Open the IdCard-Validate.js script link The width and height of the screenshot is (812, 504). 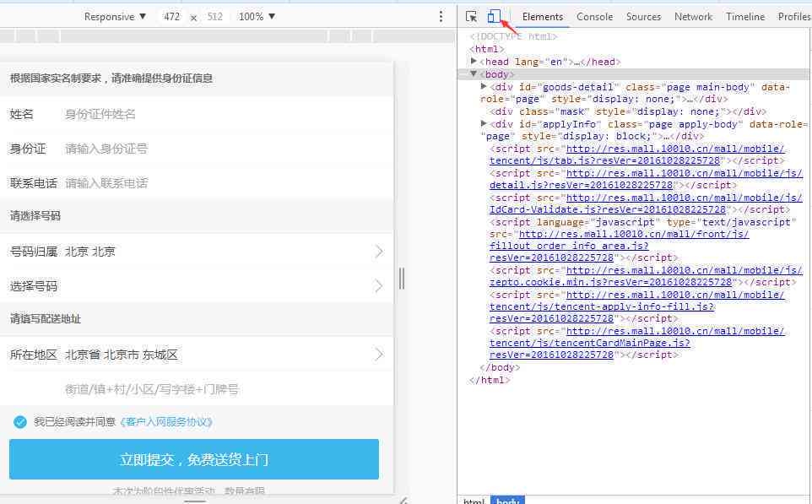pyautogui.click(x=646, y=203)
